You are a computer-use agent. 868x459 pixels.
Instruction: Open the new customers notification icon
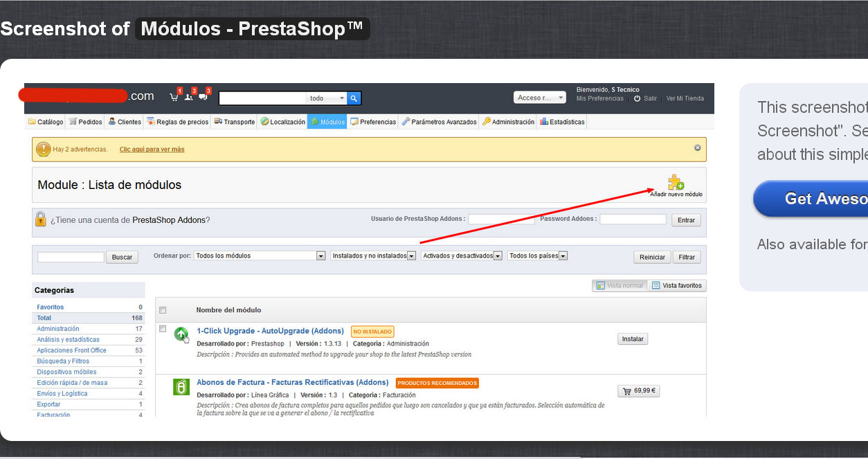click(188, 97)
